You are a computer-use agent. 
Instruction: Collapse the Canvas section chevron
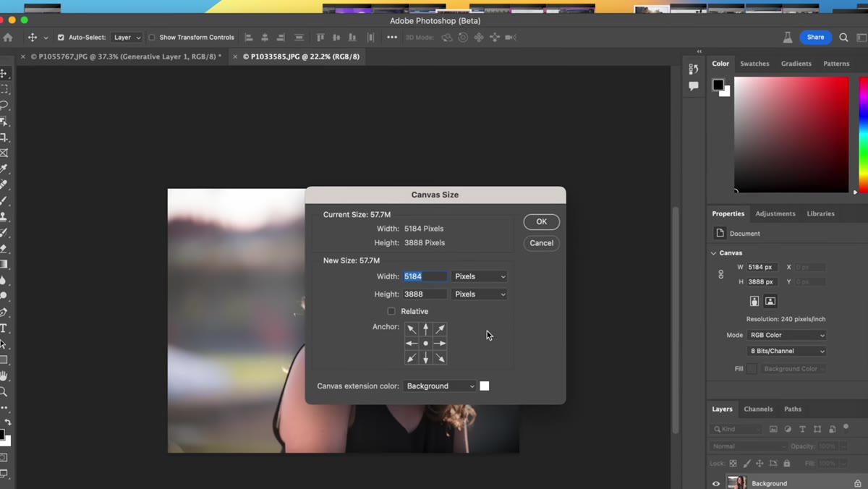click(714, 252)
